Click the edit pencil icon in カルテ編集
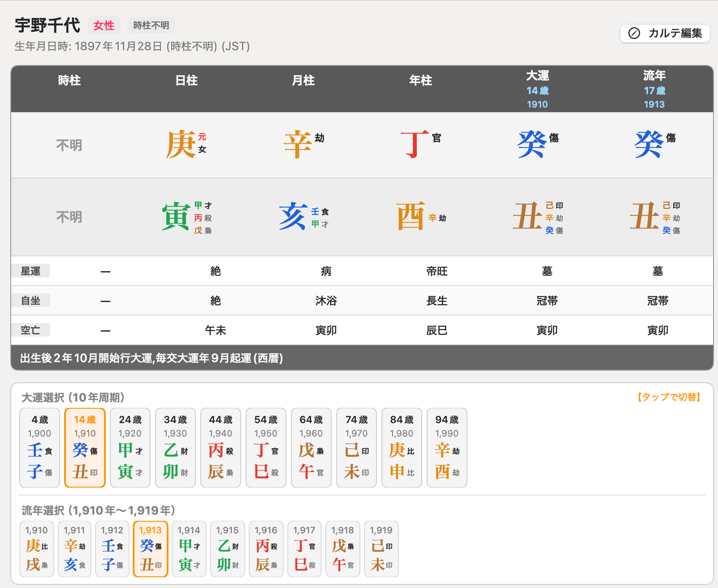 (634, 34)
